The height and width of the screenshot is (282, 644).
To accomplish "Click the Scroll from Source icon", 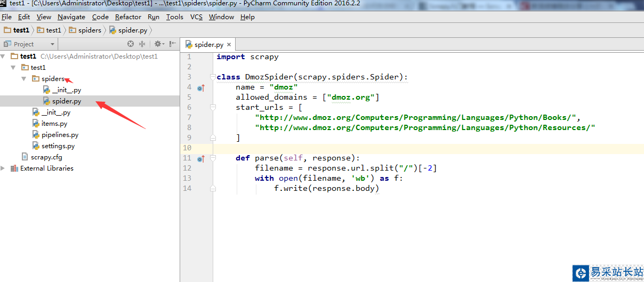I will click(x=131, y=44).
